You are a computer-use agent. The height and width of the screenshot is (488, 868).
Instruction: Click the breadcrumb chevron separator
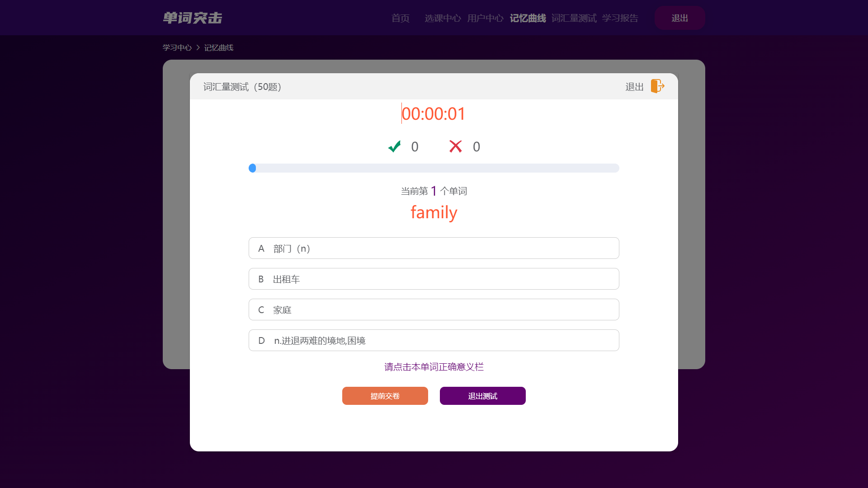(x=198, y=47)
